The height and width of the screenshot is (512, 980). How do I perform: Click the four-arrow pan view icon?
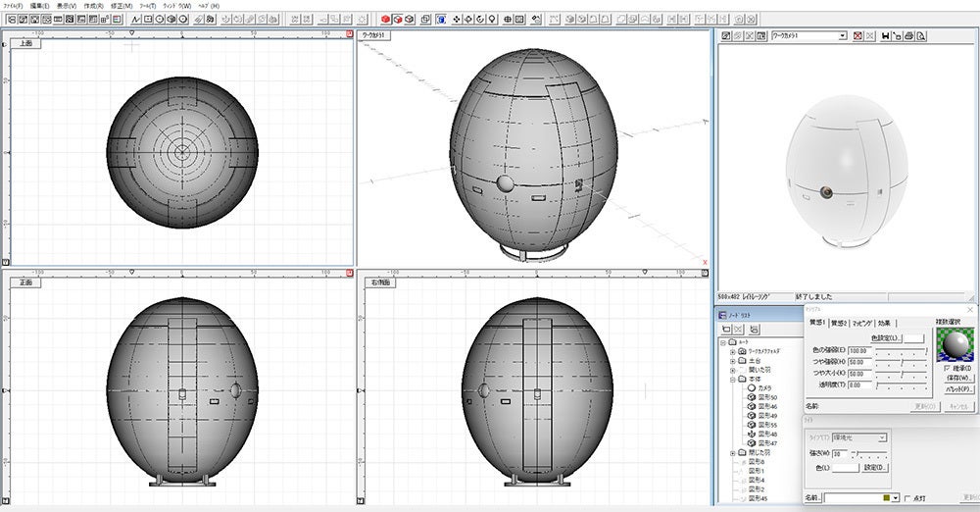[456, 19]
